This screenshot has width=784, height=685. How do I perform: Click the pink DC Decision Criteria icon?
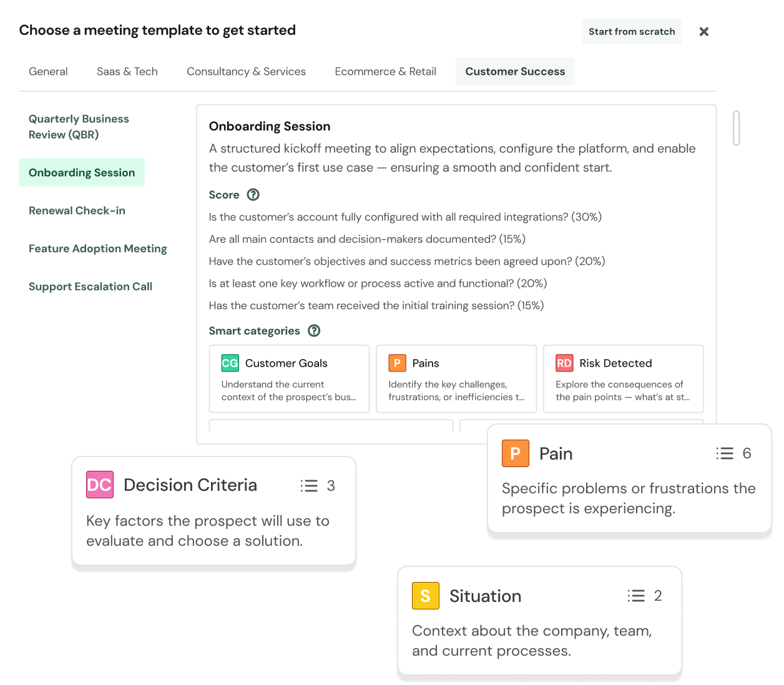click(100, 485)
